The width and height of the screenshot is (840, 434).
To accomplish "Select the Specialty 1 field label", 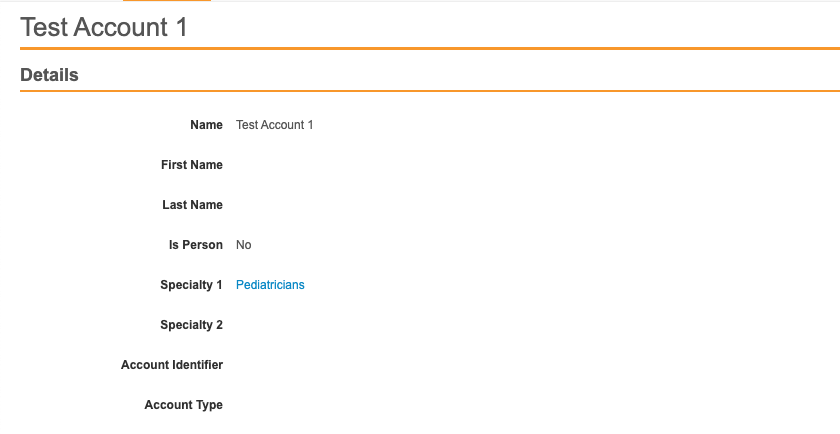I will 191,285.
